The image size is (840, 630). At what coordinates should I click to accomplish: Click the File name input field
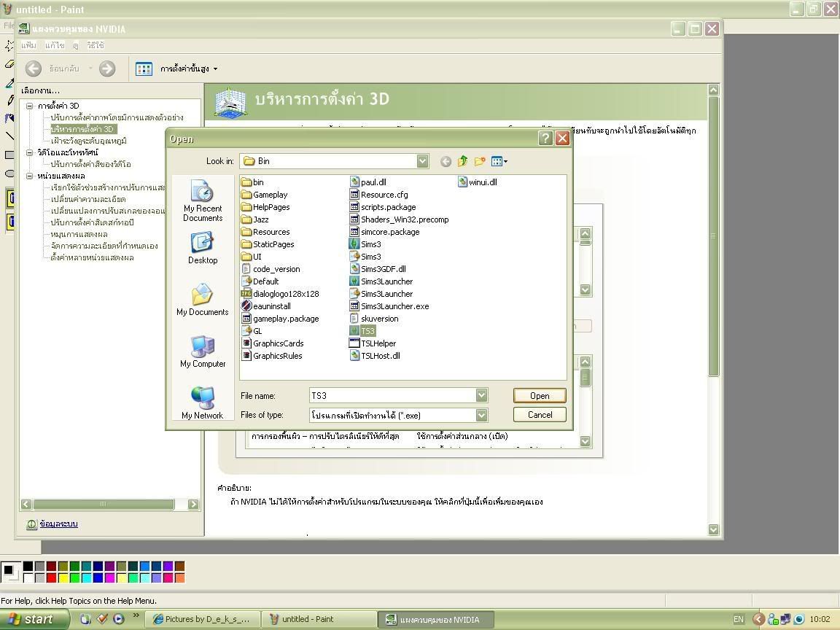[393, 395]
